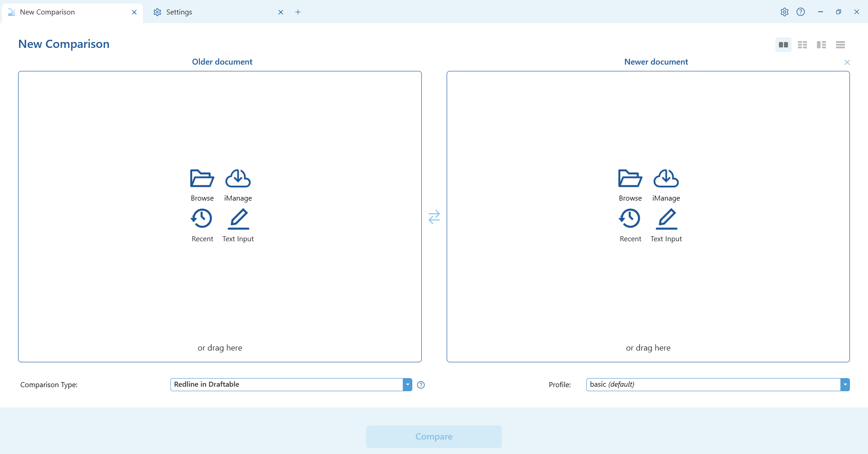Click 'or drag here' in older pane
Image resolution: width=868 pixels, height=454 pixels.
220,348
